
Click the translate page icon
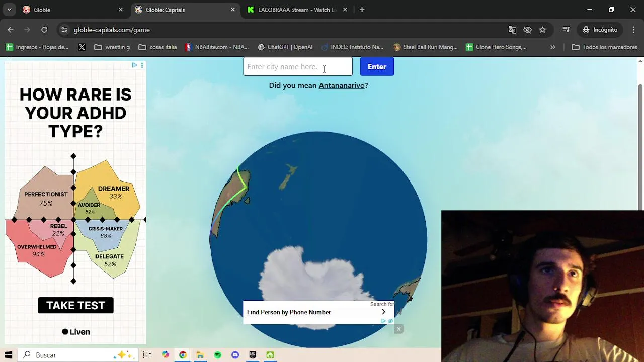(x=512, y=30)
